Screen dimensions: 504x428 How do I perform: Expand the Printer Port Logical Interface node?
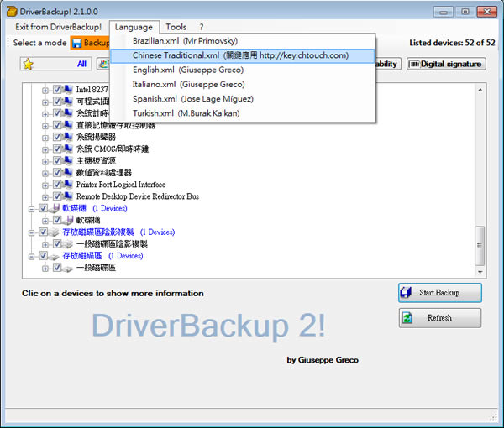tap(45, 185)
